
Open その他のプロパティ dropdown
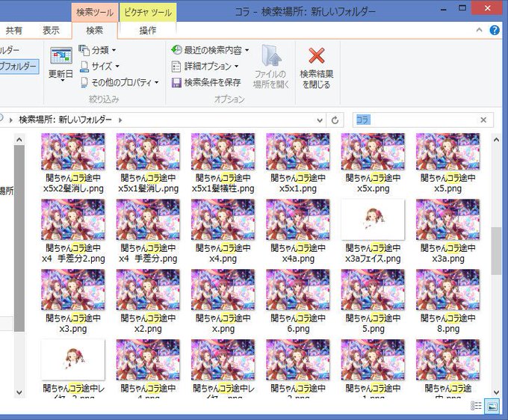(x=120, y=82)
